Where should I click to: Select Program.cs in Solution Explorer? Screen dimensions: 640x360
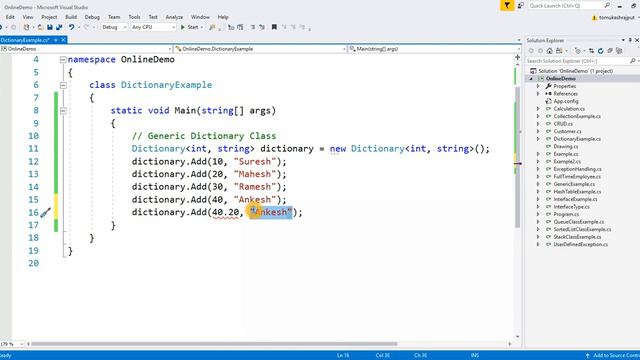pyautogui.click(x=566, y=214)
